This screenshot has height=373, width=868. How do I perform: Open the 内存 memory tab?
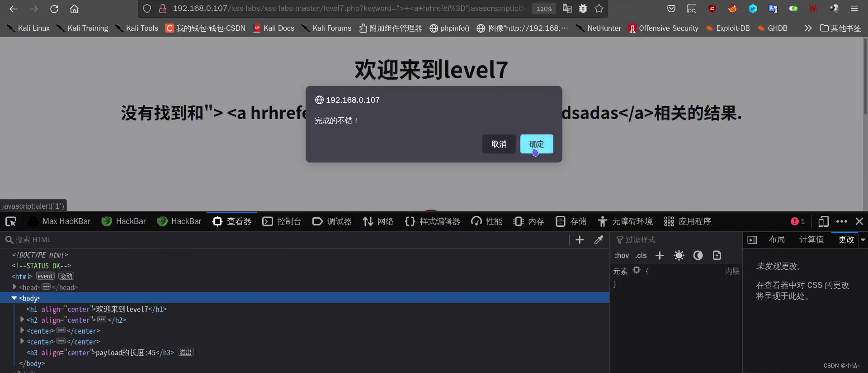(528, 221)
